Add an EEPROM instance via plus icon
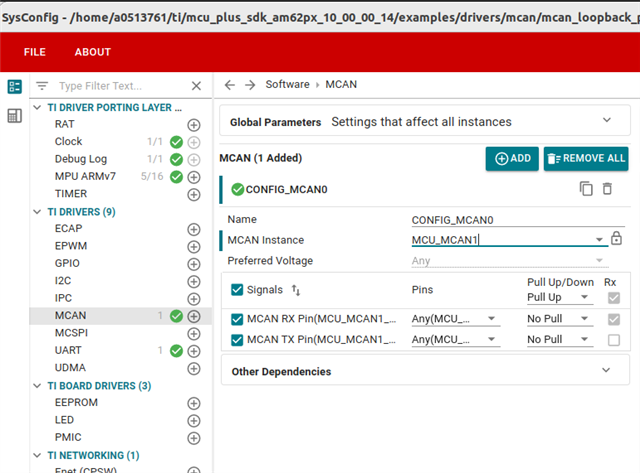The width and height of the screenshot is (640, 473). [x=194, y=404]
